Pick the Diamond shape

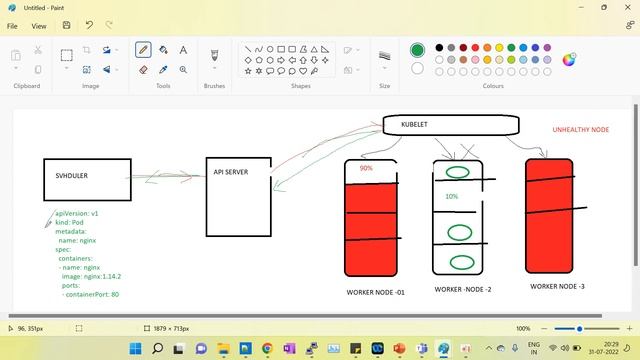coord(248,60)
